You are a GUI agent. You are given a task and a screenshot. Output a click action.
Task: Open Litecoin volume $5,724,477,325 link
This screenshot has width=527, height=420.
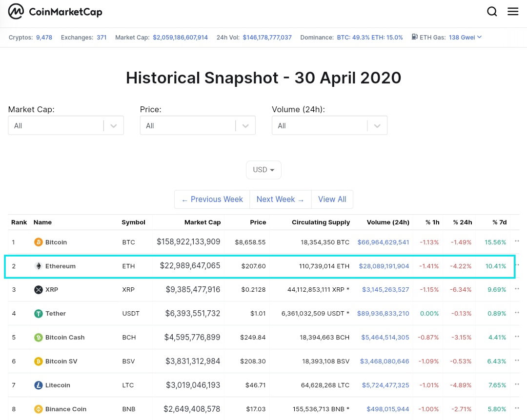[x=385, y=385]
